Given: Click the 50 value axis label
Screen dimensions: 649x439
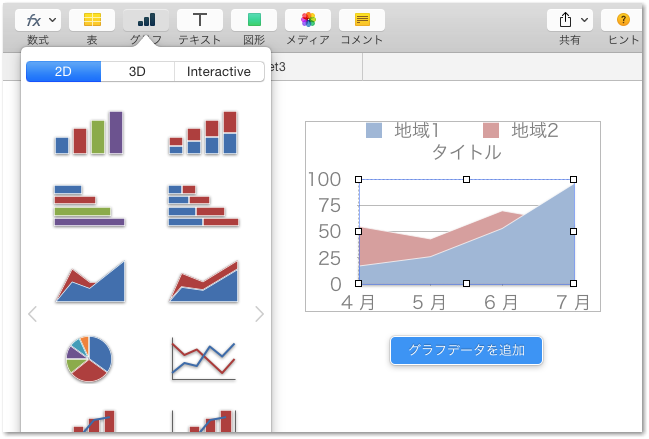Looking at the screenshot, I should (329, 232).
